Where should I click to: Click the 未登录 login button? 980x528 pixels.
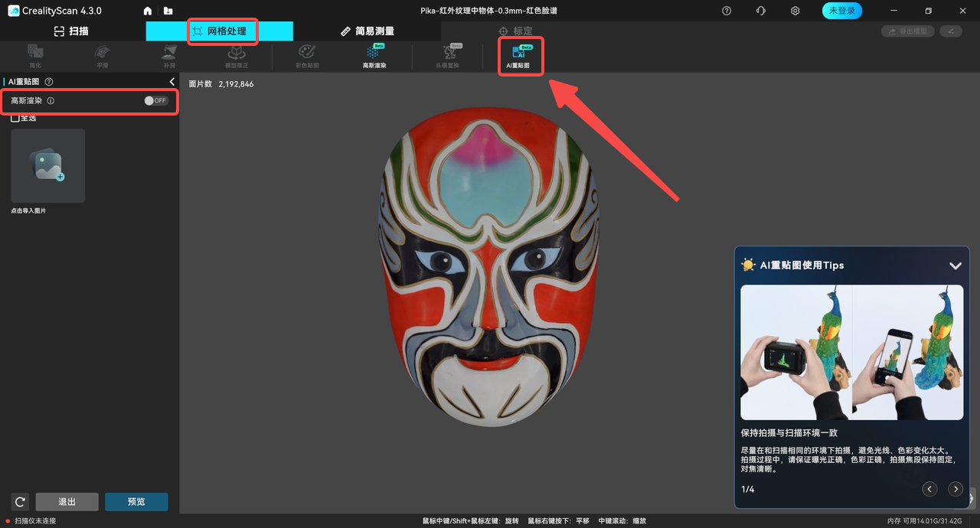tap(842, 11)
